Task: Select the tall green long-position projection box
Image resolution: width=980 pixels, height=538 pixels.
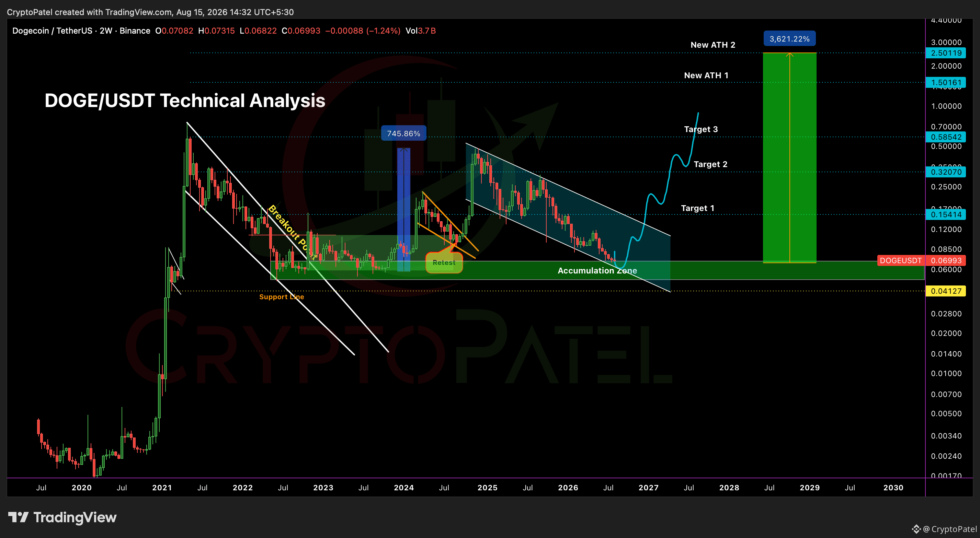Action: 790,157
